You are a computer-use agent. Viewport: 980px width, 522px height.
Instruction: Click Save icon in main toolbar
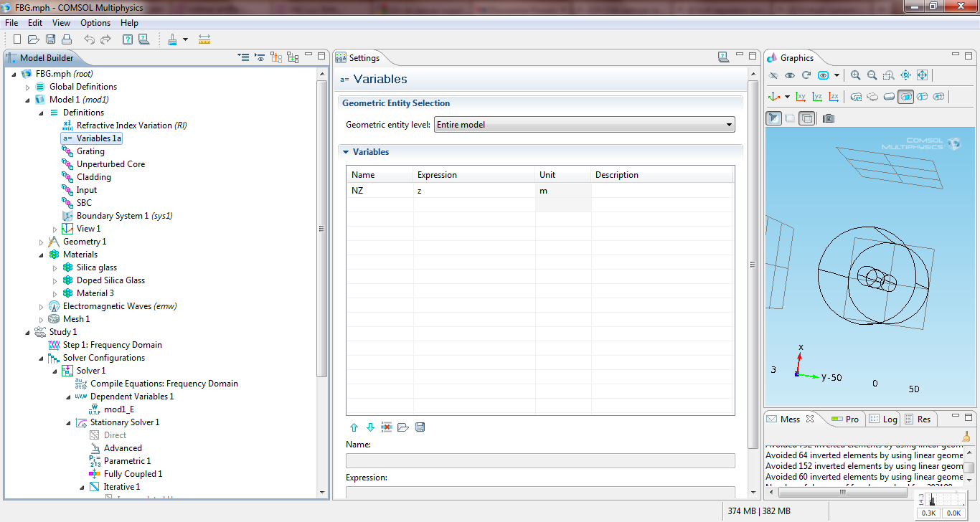point(51,39)
